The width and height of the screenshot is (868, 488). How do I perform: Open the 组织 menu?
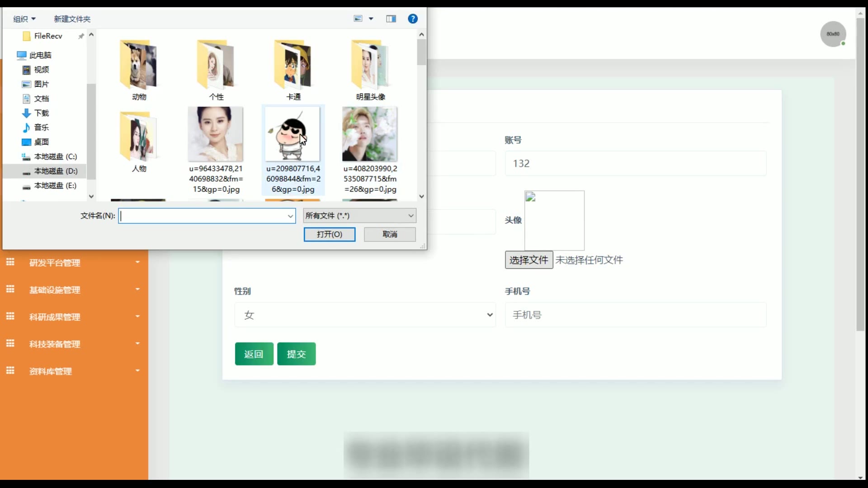24,19
